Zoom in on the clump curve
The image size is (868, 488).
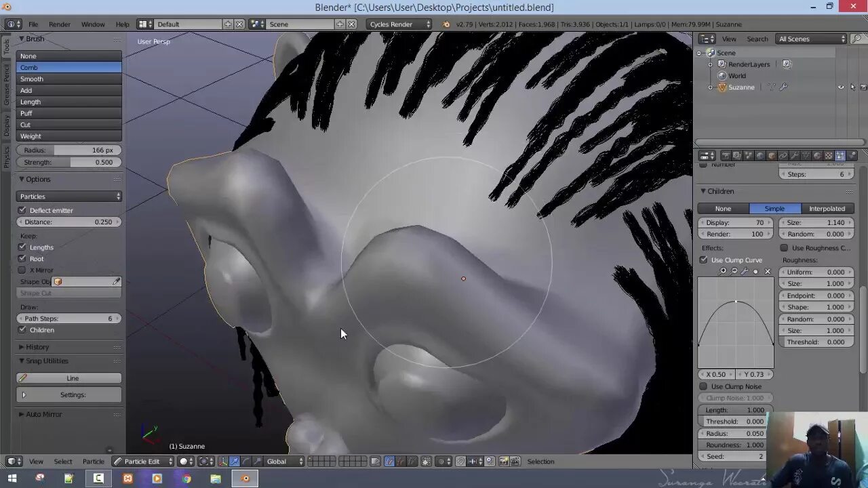[x=724, y=271]
